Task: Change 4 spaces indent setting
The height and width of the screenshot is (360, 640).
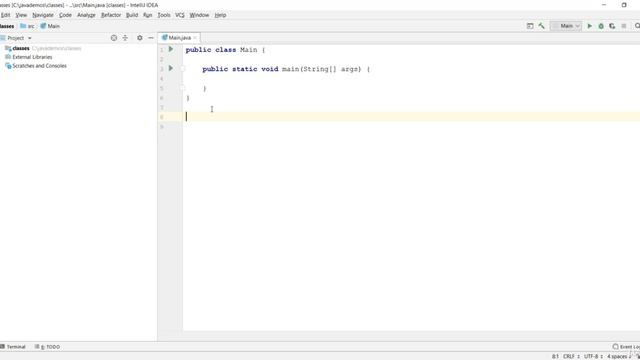Action: (x=618, y=356)
